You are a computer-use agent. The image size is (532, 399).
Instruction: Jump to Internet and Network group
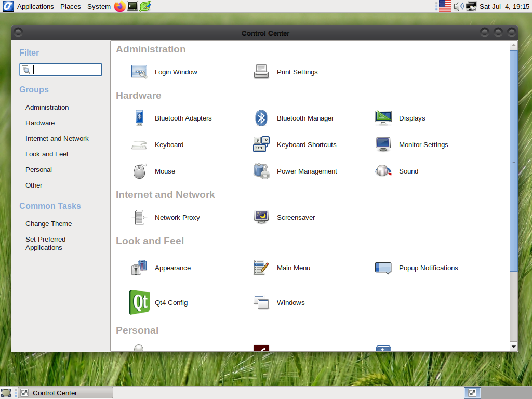pos(57,138)
